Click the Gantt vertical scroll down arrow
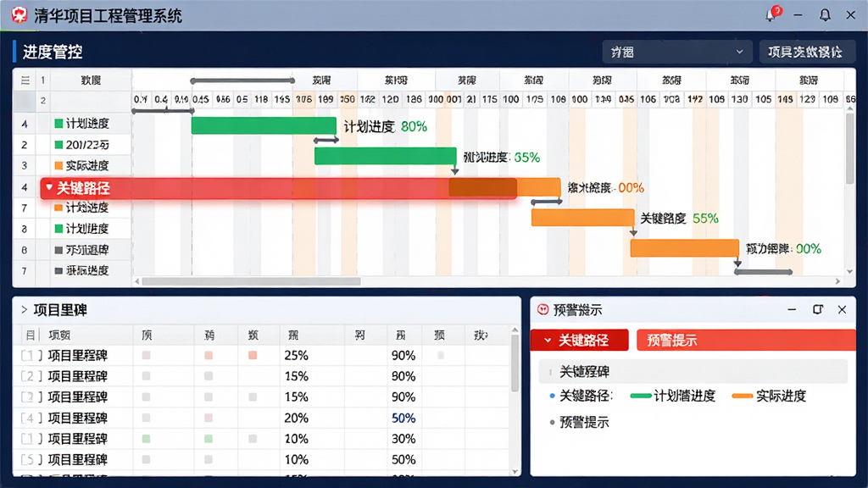This screenshot has width=868, height=488. coord(849,272)
